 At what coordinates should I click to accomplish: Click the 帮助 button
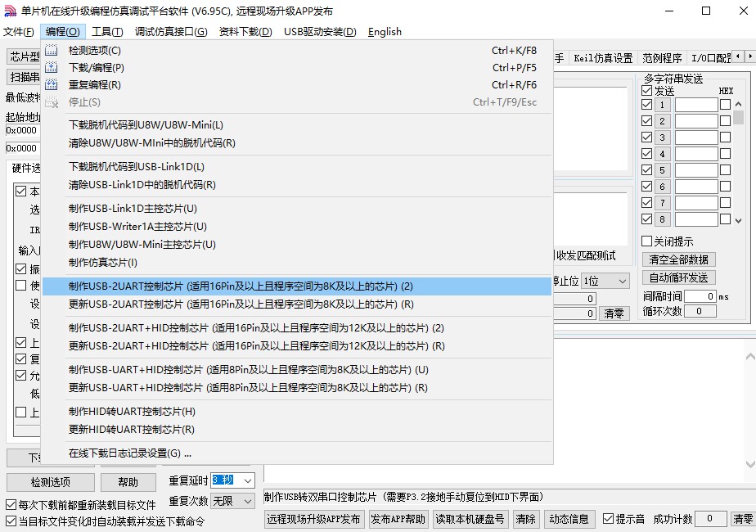coord(128,482)
